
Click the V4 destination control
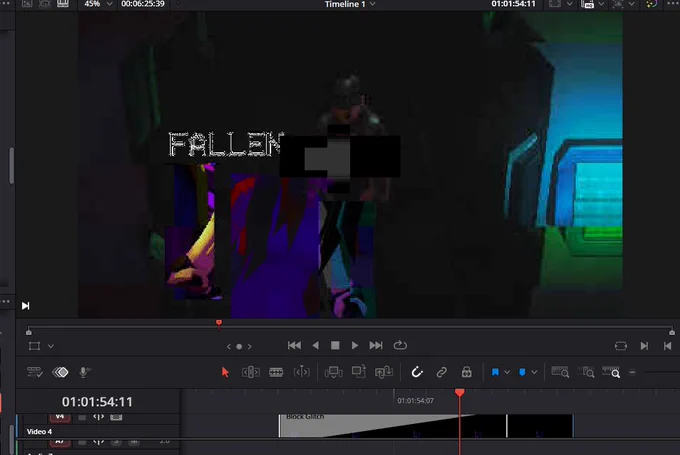point(60,417)
